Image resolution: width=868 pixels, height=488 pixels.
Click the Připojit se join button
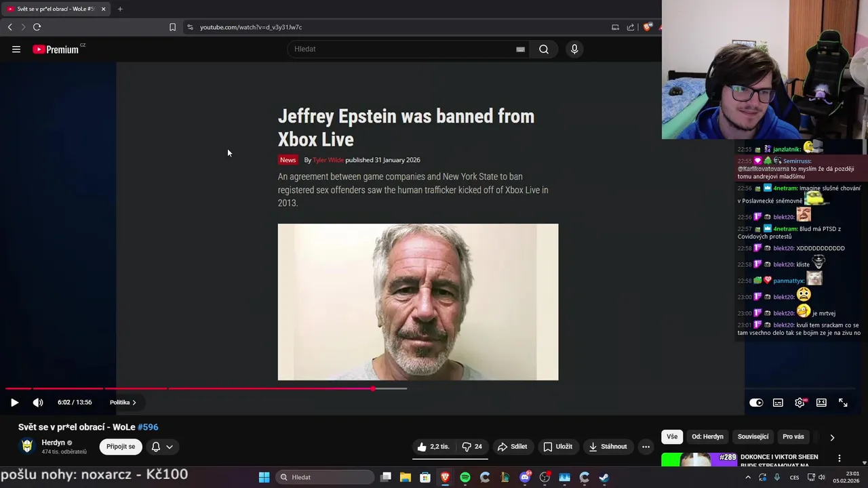tap(121, 447)
